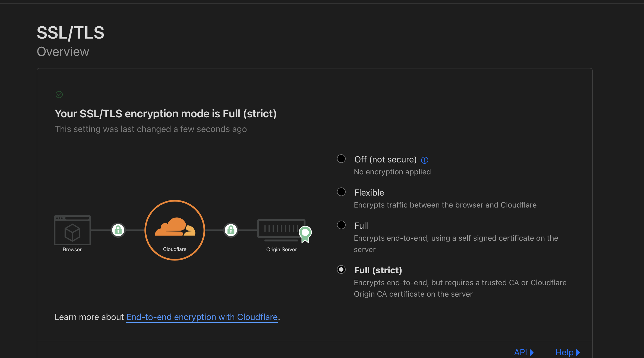
Task: Click the padlock between Browser and Cloudflare
Action: (x=118, y=230)
